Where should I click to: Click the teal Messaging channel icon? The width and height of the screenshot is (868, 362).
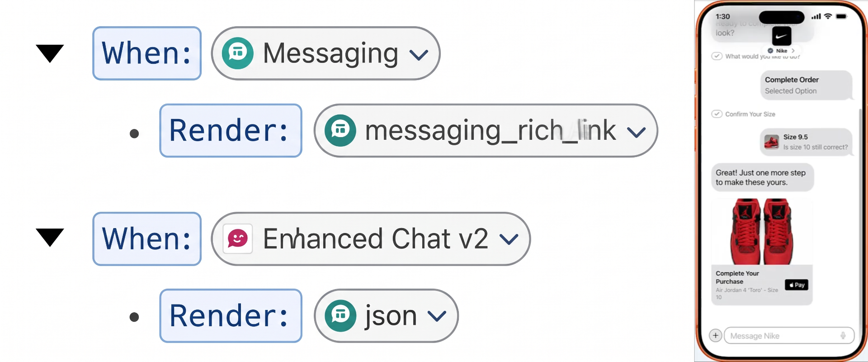coord(237,53)
